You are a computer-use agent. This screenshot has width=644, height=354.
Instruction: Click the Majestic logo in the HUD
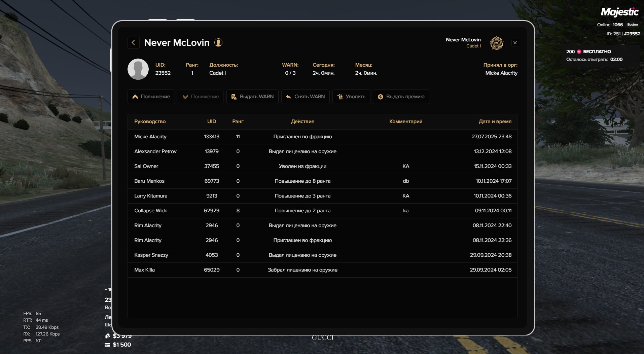619,12
